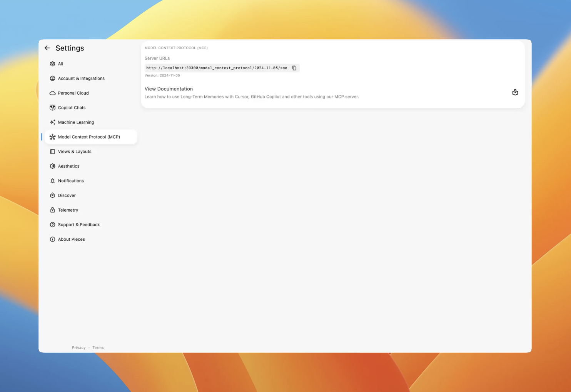Select Discover in the sidebar
571x392 pixels.
(91, 195)
